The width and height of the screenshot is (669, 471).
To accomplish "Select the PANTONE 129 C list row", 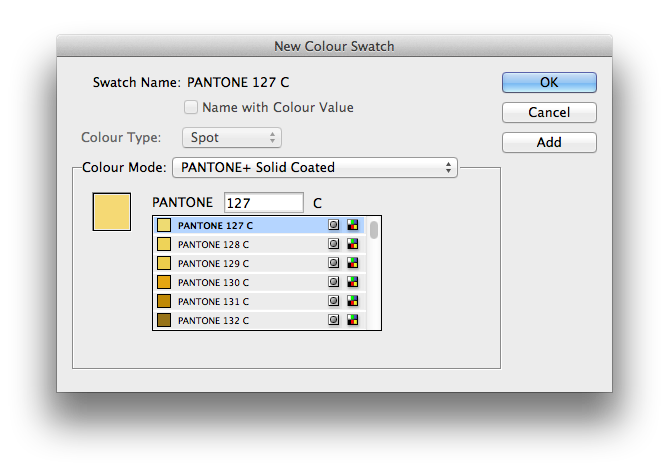I will 259,263.
